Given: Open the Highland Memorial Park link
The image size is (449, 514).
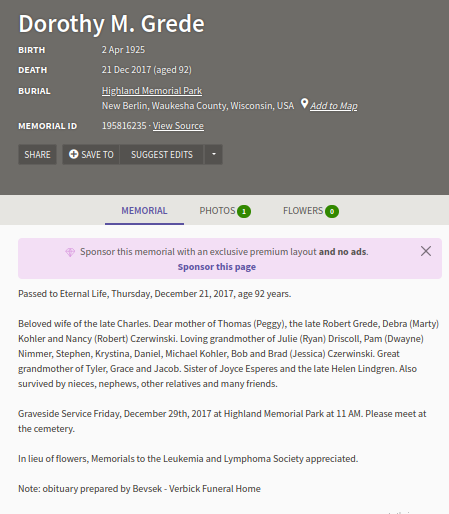Looking at the screenshot, I should [152, 91].
